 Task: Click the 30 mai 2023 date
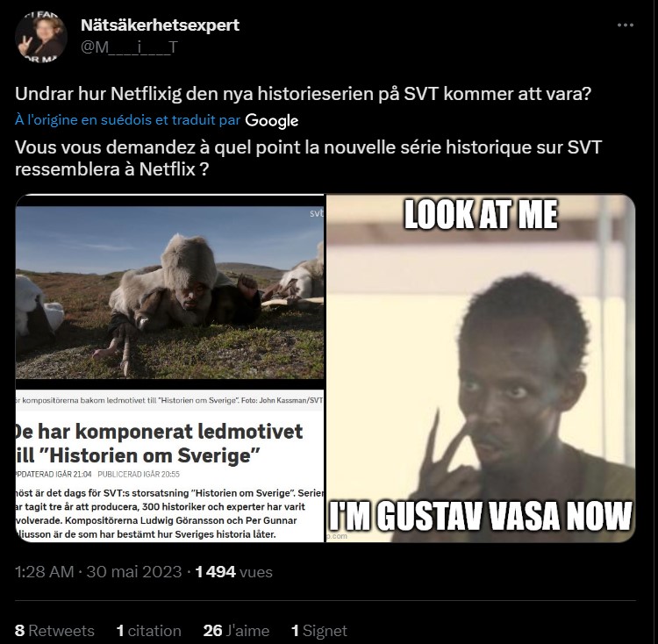pos(134,572)
